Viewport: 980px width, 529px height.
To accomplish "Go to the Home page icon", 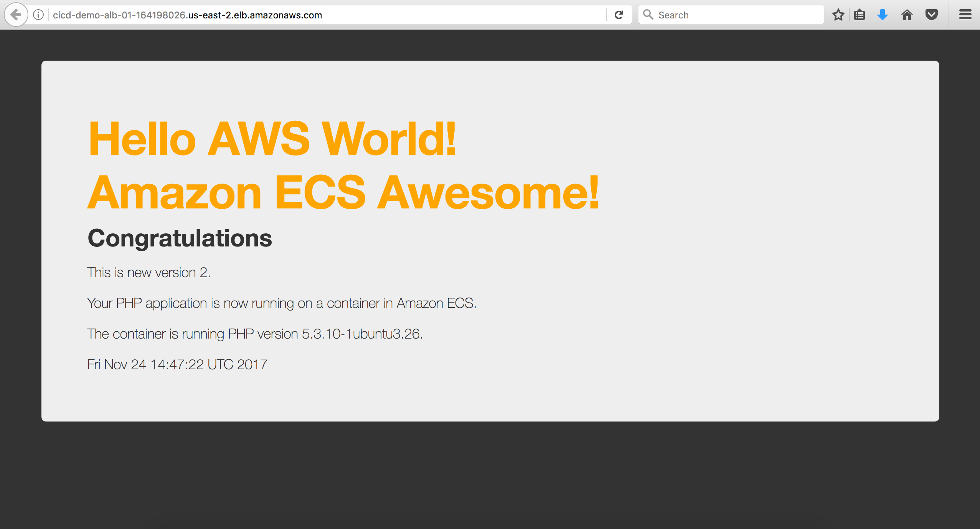I will coord(907,15).
